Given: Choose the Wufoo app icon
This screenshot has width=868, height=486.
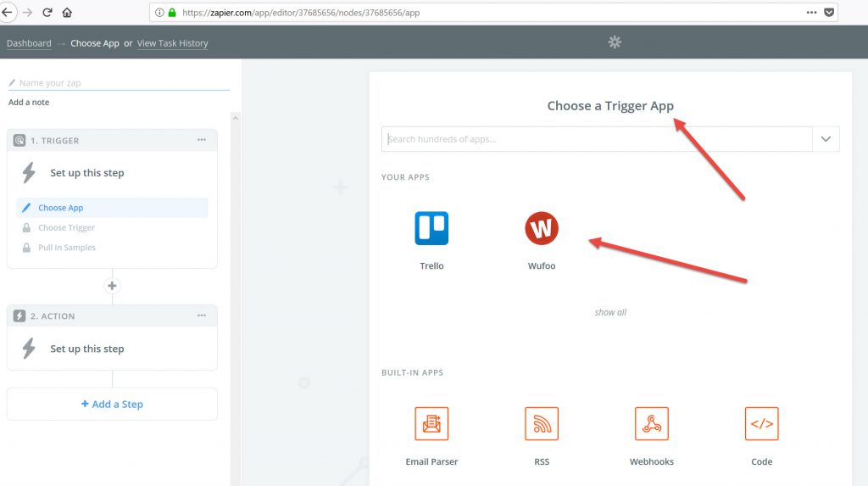Looking at the screenshot, I should (542, 229).
